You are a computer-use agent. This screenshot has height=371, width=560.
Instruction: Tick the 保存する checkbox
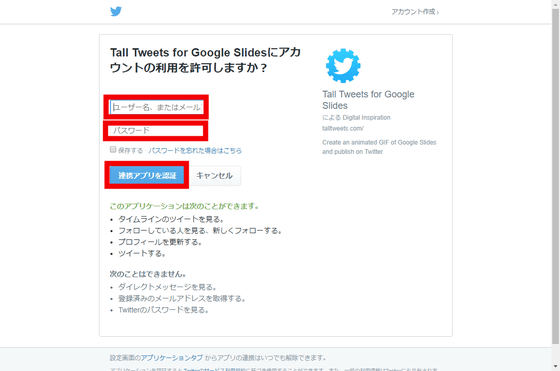click(113, 149)
